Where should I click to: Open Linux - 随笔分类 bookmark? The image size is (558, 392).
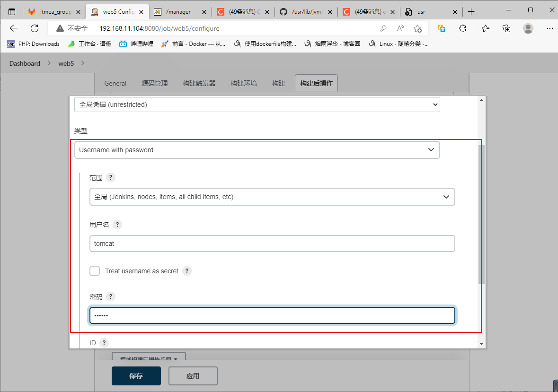coord(399,44)
